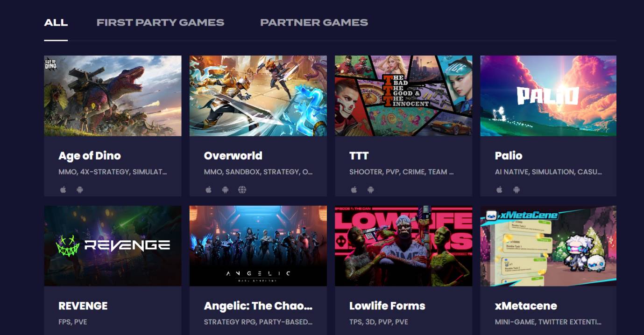Click the Android icon under TTT
Viewport: 644px width, 335px height.
[370, 189]
